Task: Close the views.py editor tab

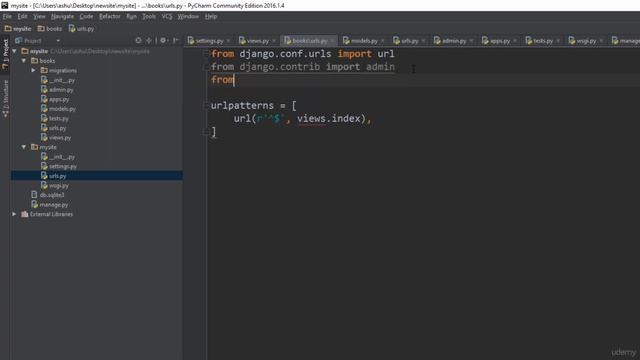Action: click(x=274, y=41)
